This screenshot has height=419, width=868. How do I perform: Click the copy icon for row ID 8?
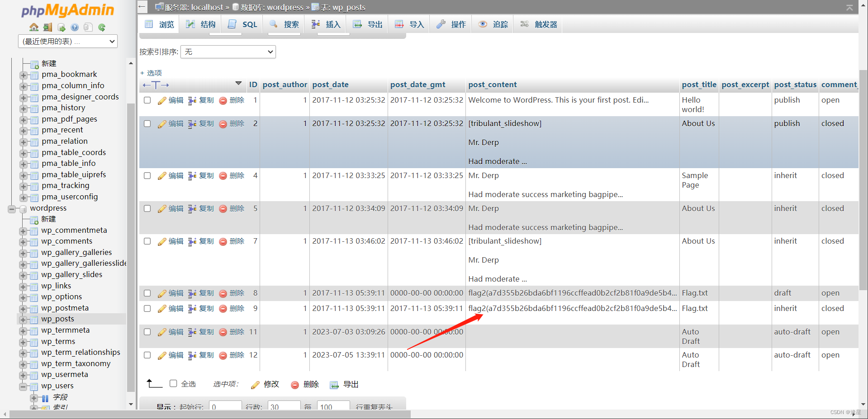[192, 293]
